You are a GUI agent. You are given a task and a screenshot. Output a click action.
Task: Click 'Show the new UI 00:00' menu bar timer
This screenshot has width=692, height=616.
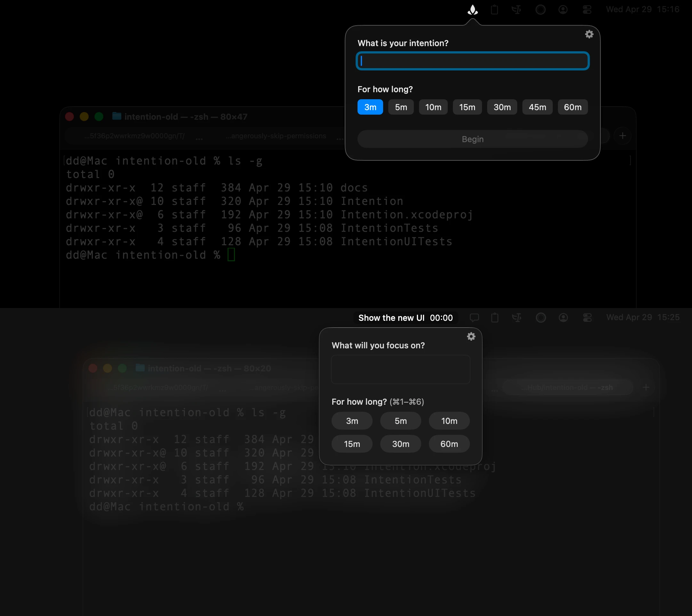(405, 318)
